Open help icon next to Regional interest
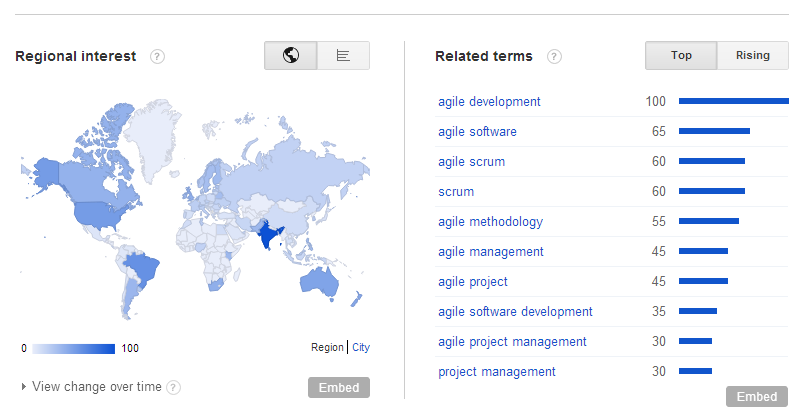The image size is (793, 419). (x=157, y=57)
